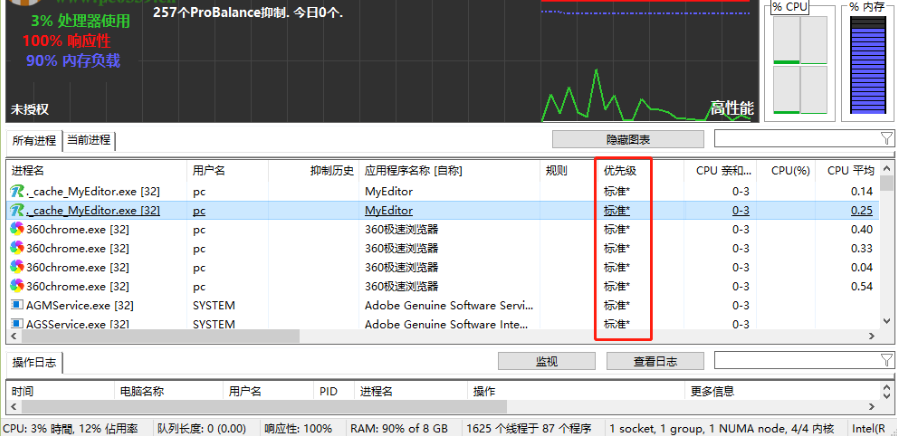Click the funnel icon in the log filter box
The image size is (897, 436).
pos(886,360)
